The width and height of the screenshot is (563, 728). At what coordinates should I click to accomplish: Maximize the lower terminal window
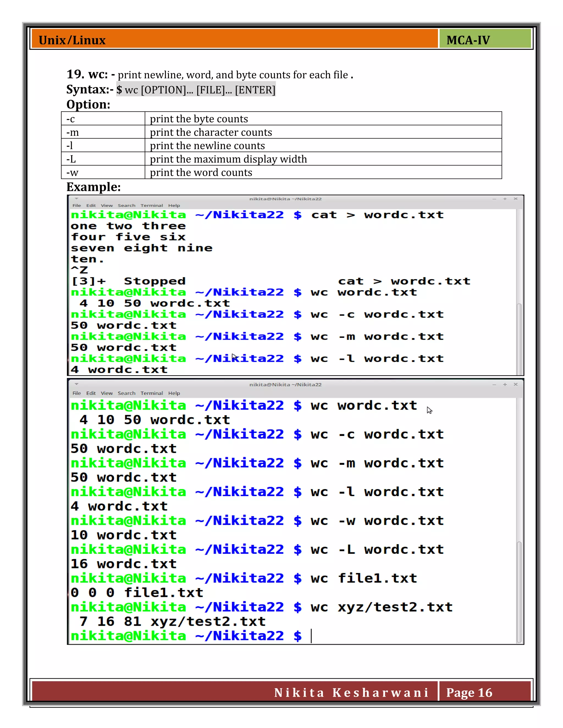tap(505, 384)
